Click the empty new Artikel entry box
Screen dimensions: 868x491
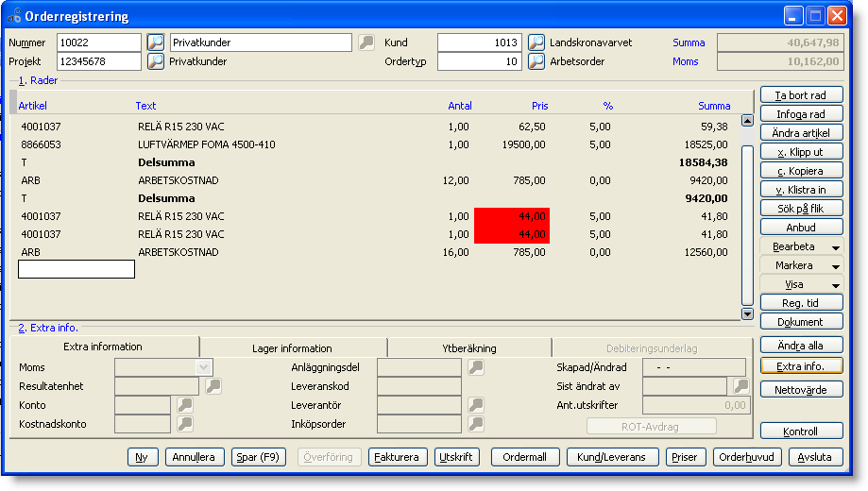[x=77, y=269]
